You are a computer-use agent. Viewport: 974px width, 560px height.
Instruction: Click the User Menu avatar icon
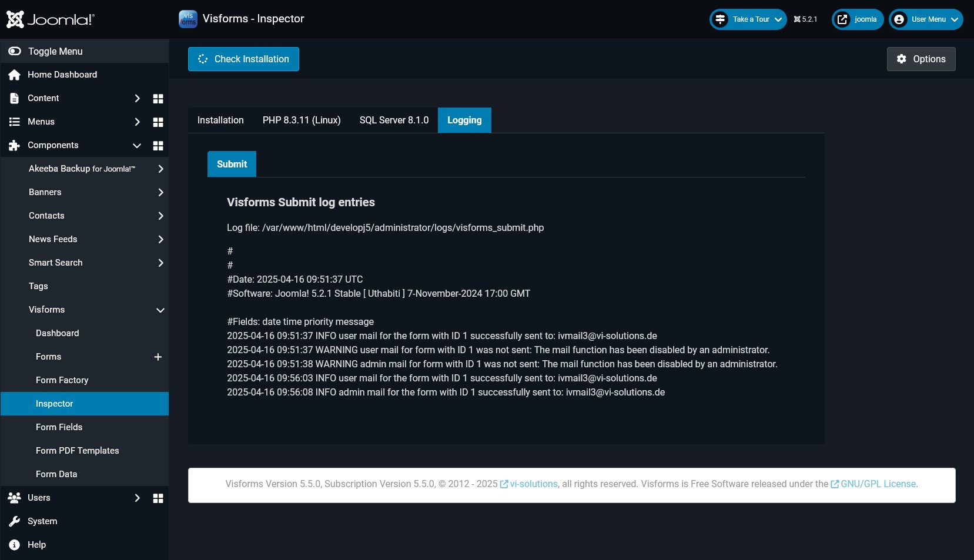point(899,19)
